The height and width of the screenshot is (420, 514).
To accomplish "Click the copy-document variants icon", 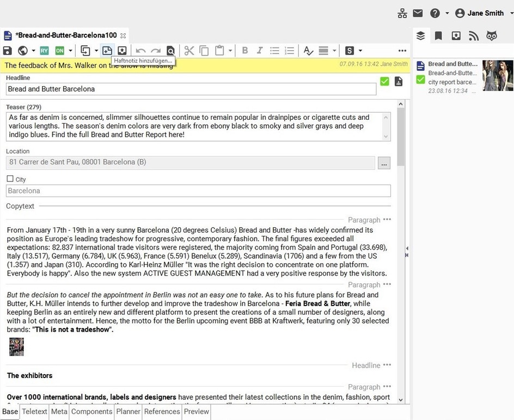I will 85,51.
